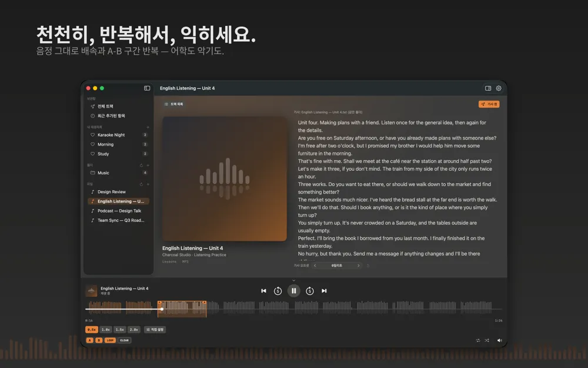Viewport: 588px width, 368px height.
Task: Toggle the right panel layout icon
Action: click(488, 88)
